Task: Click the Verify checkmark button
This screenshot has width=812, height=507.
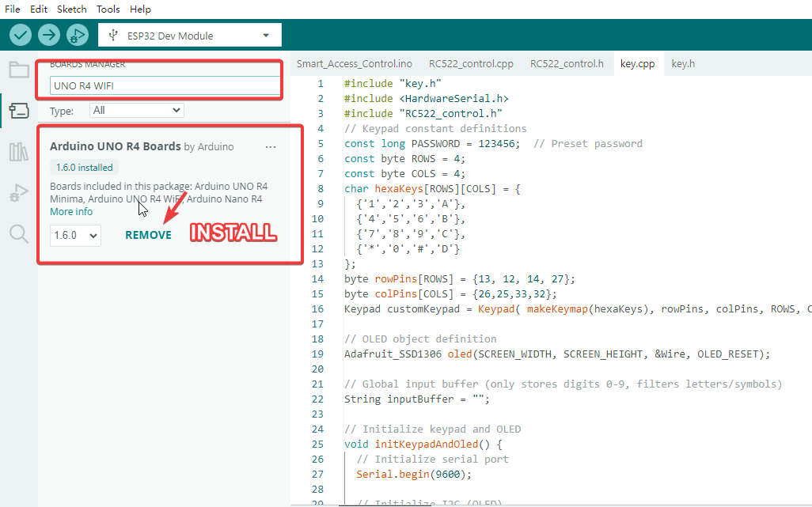Action: (21, 35)
